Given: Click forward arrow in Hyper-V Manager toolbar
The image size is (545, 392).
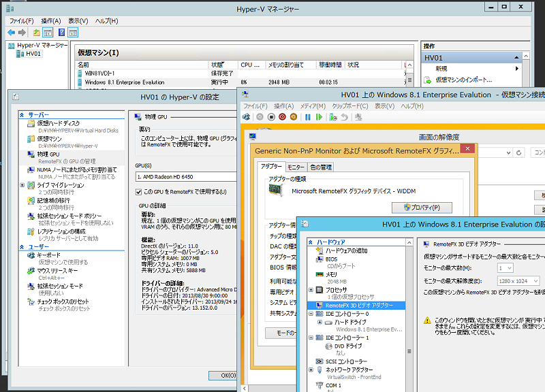Looking at the screenshot, I should coord(22,33).
